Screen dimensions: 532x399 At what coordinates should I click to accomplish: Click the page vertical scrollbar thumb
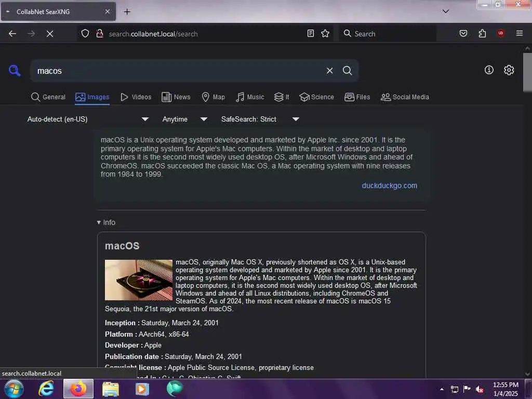pyautogui.click(x=527, y=72)
